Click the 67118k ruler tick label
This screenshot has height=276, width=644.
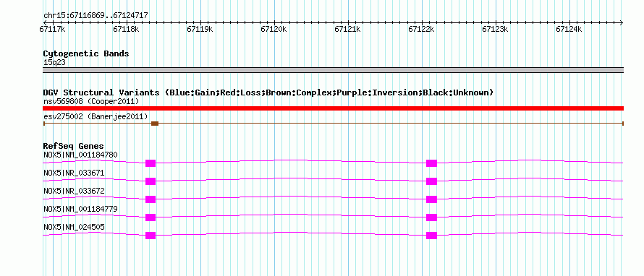(126, 29)
